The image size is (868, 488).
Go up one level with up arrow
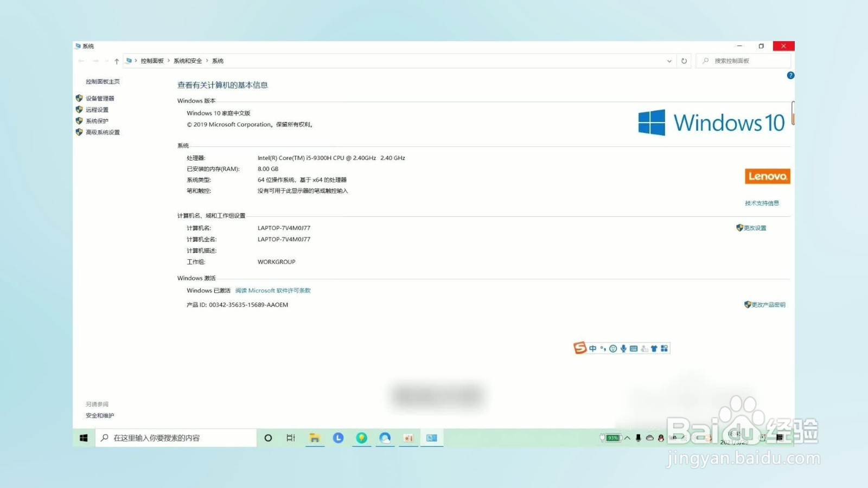[117, 61]
